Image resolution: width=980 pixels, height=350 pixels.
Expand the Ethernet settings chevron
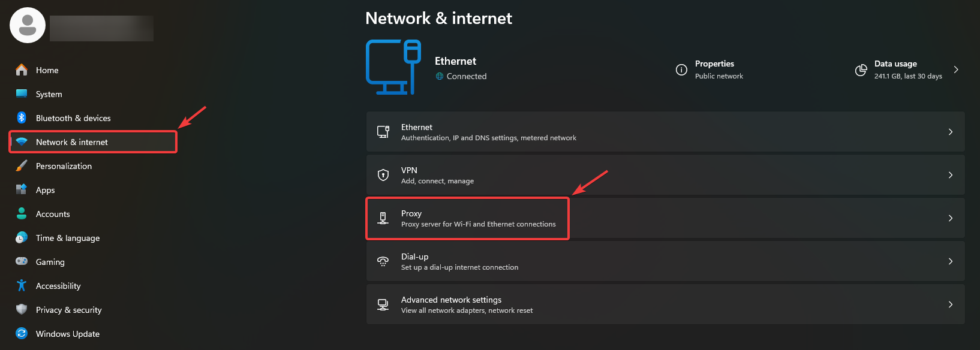click(951, 132)
